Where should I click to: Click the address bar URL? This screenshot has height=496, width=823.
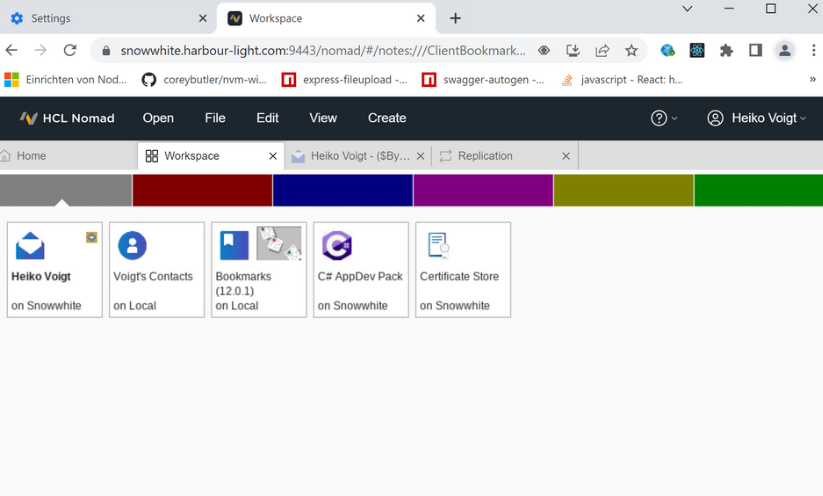coord(323,50)
